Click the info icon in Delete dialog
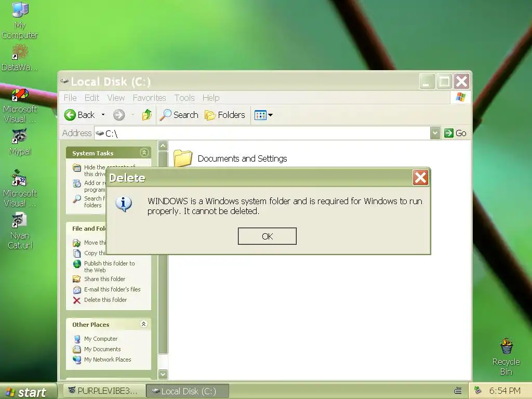 coord(124,204)
